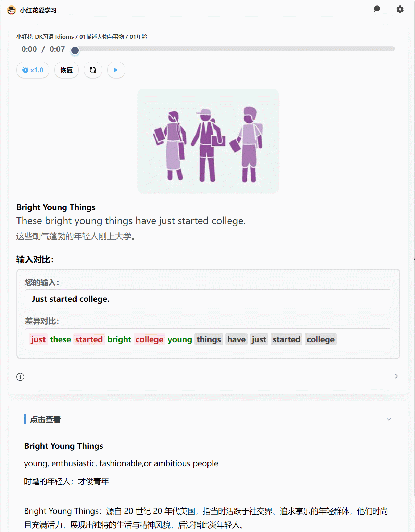Click the 恢复 restore button
This screenshot has width=415, height=532.
point(66,70)
